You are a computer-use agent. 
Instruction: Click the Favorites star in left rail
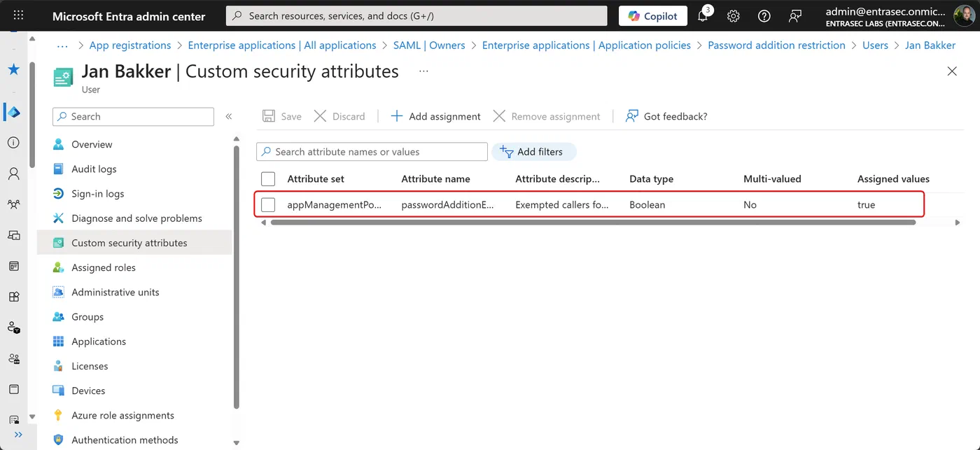pyautogui.click(x=13, y=70)
